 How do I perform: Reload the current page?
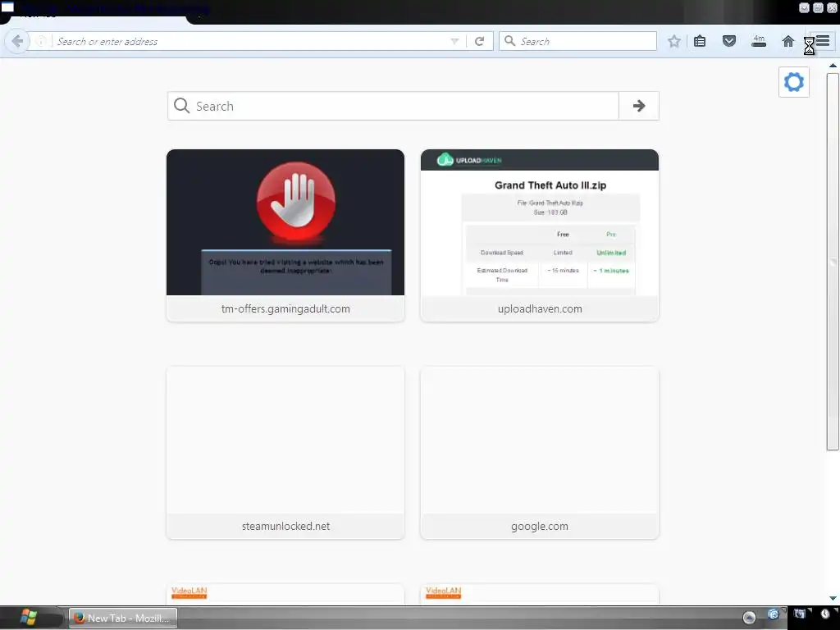pyautogui.click(x=479, y=41)
